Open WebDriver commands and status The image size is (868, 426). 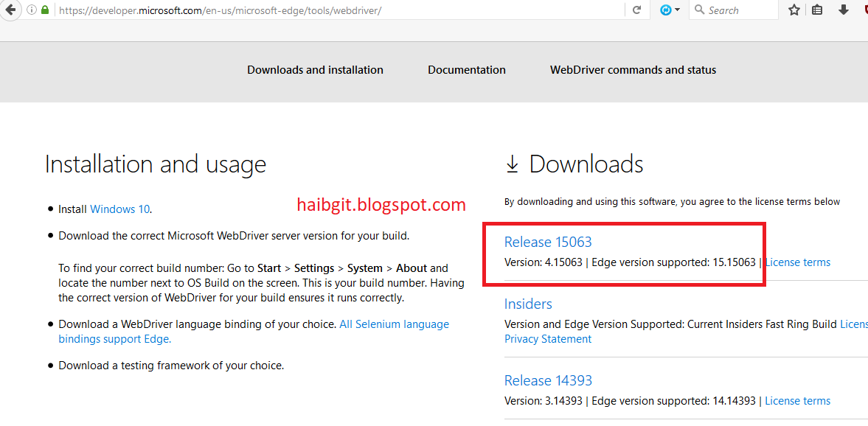tap(633, 69)
